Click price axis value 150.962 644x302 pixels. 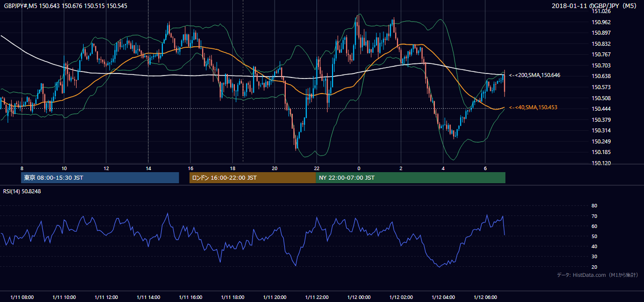click(601, 22)
